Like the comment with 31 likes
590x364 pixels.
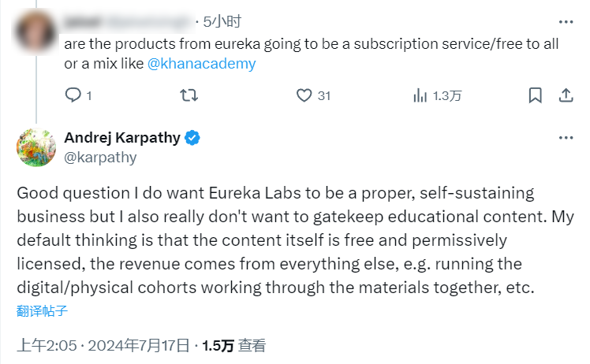(304, 95)
